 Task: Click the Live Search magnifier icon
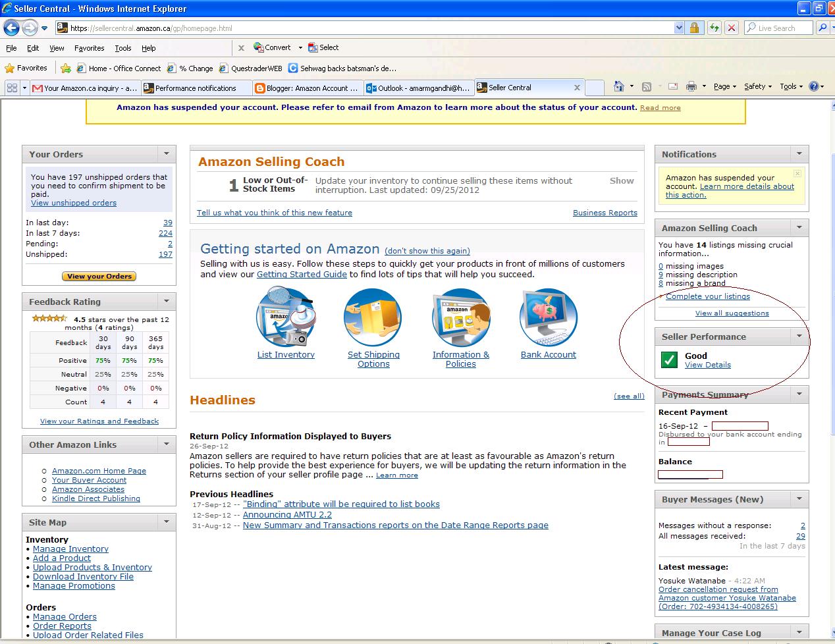tap(824, 27)
